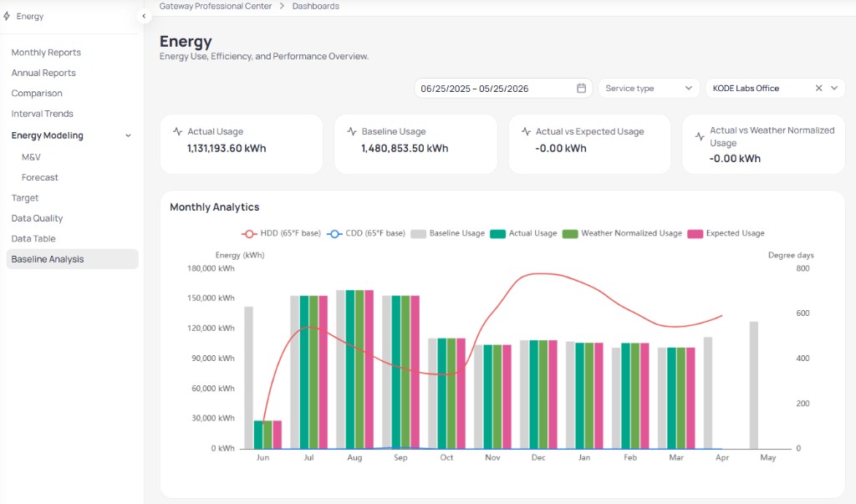Open the calendar icon in date range
Image resolution: width=856 pixels, height=504 pixels.
[582, 88]
